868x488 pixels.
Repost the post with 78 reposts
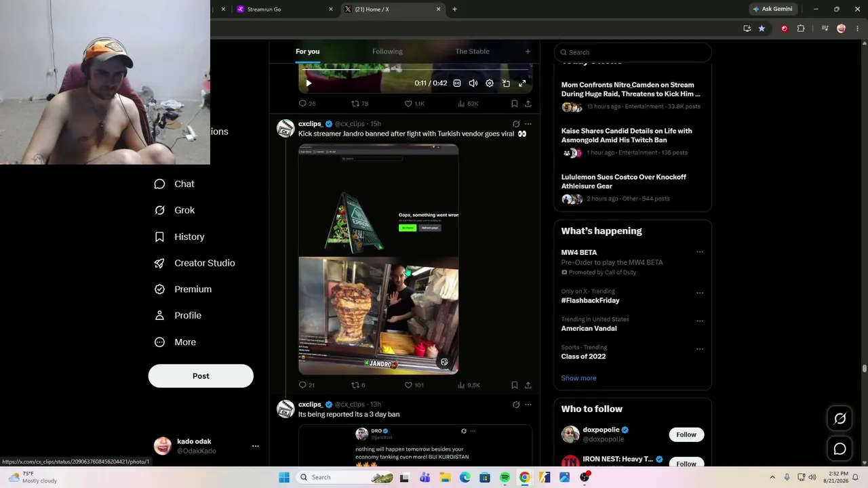coord(359,104)
